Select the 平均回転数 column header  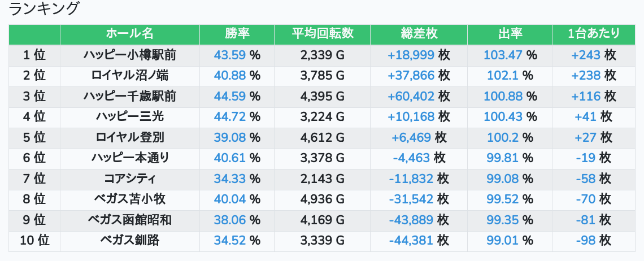(x=323, y=34)
